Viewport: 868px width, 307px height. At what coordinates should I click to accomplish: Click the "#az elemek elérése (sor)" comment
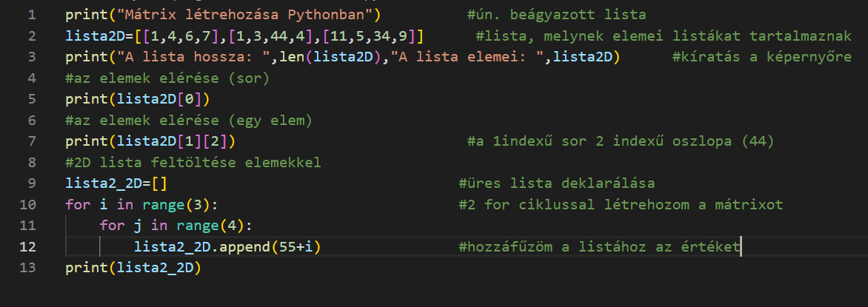[167, 78]
